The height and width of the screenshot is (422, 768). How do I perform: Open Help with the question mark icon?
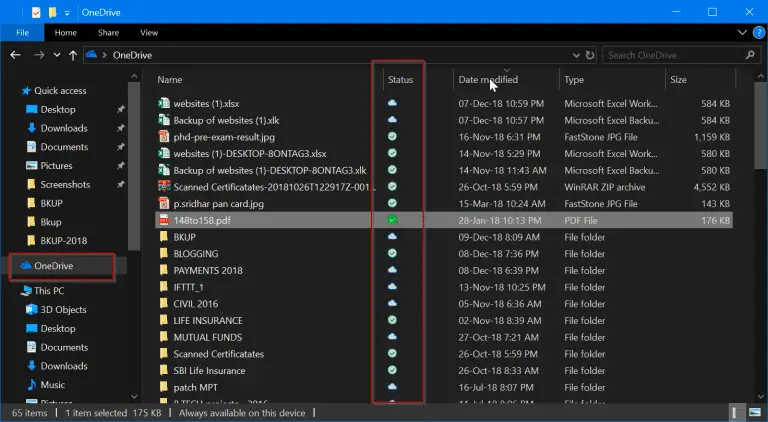(x=758, y=33)
